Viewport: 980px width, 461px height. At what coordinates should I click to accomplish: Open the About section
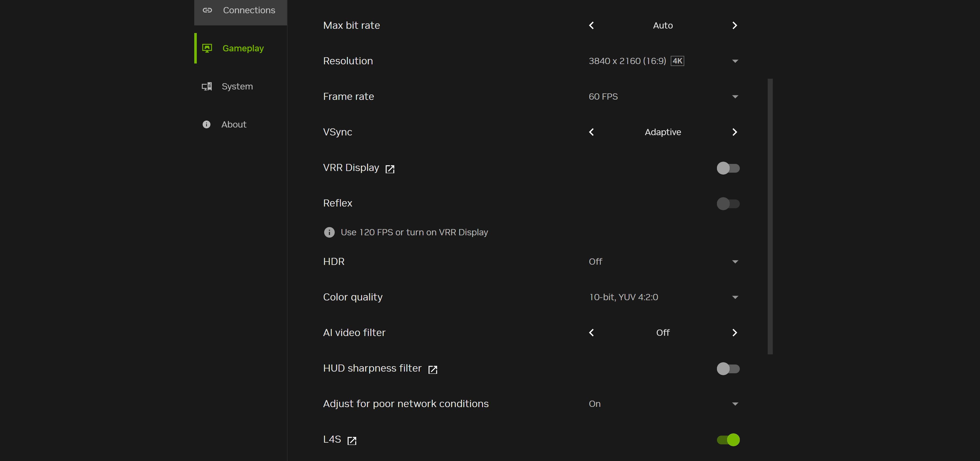point(233,124)
